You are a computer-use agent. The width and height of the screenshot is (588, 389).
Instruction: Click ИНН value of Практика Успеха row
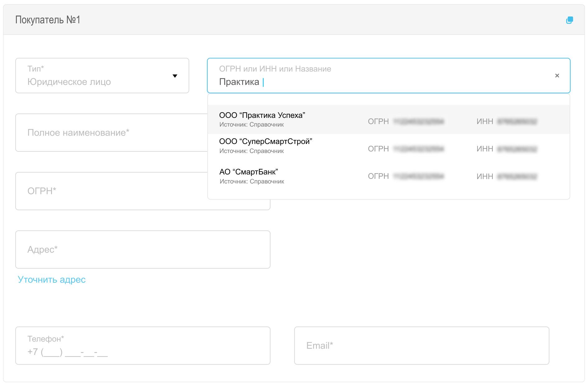tap(517, 122)
